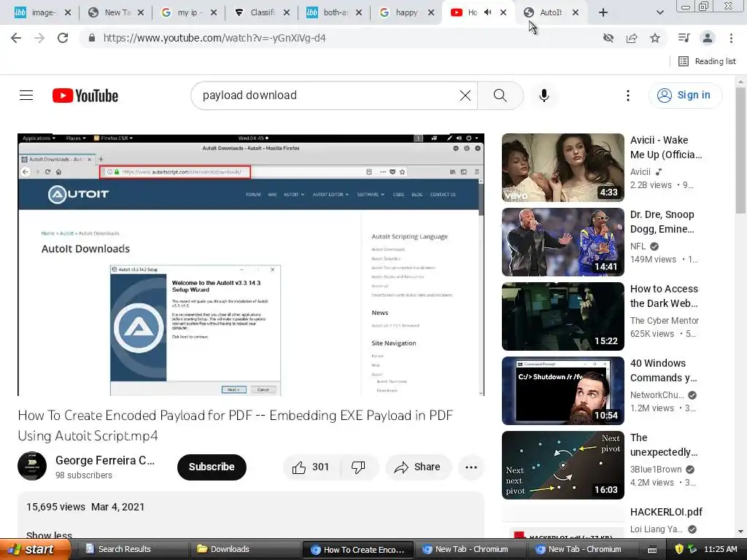Open the Reading list
747x560 pixels.
(707, 61)
